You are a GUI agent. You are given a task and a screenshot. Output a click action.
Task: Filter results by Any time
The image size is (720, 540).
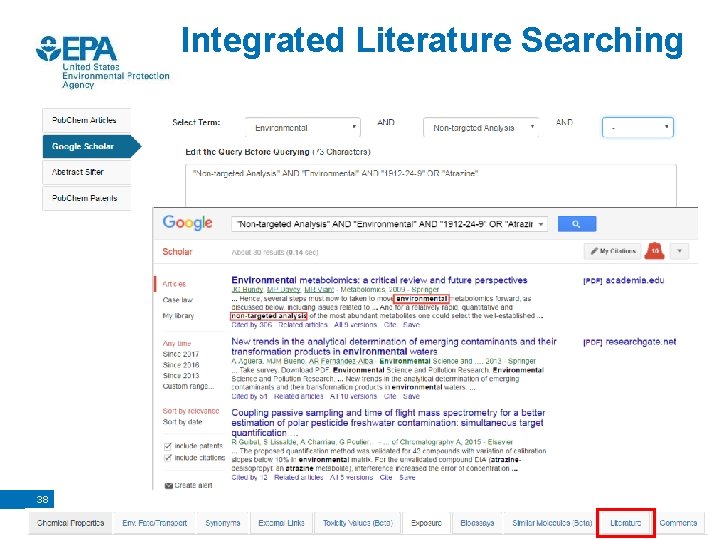pyautogui.click(x=176, y=343)
